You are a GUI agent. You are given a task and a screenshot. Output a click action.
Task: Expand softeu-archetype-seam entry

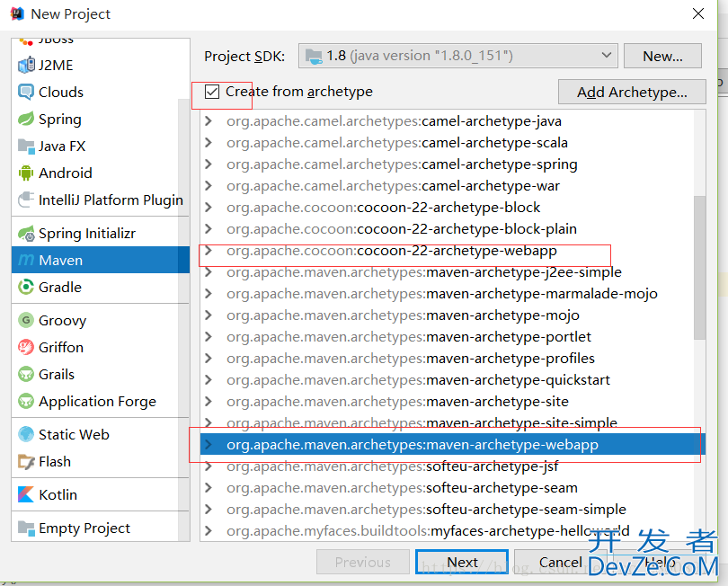209,487
